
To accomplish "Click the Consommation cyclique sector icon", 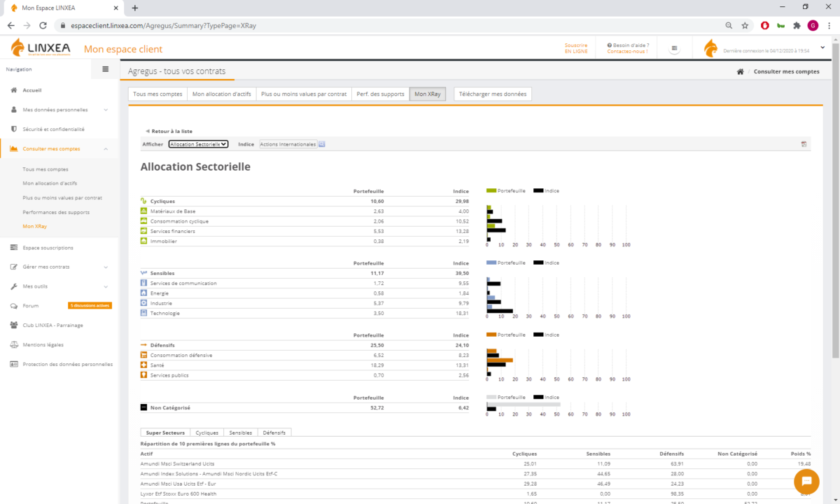I will [143, 221].
